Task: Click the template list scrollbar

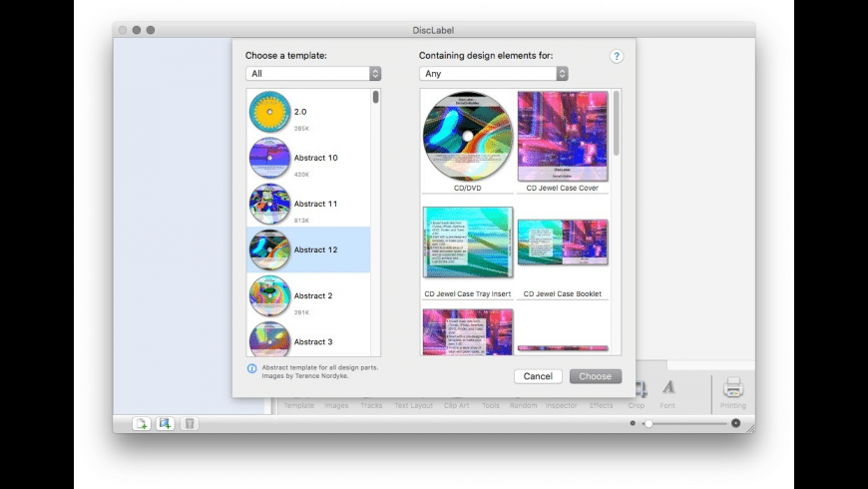Action: 376,97
